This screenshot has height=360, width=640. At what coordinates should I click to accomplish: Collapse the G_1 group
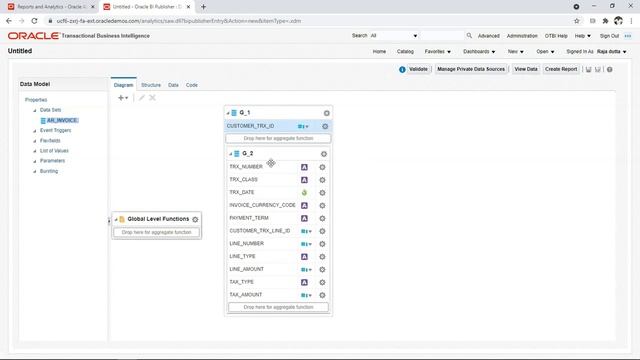click(228, 113)
